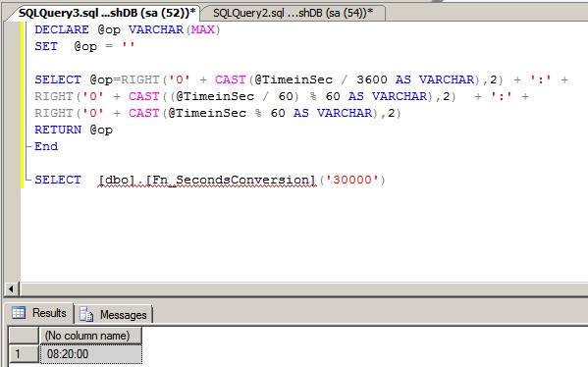Select the (No column name) column header
Image resolution: width=588 pixels, height=367 pixels.
pos(90,336)
